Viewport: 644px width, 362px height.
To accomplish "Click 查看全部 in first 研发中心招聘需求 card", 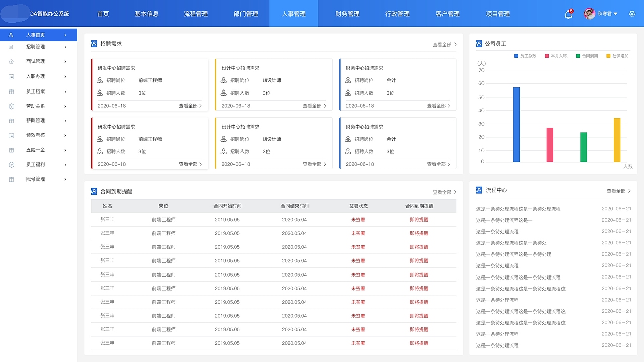I will pyautogui.click(x=190, y=106).
